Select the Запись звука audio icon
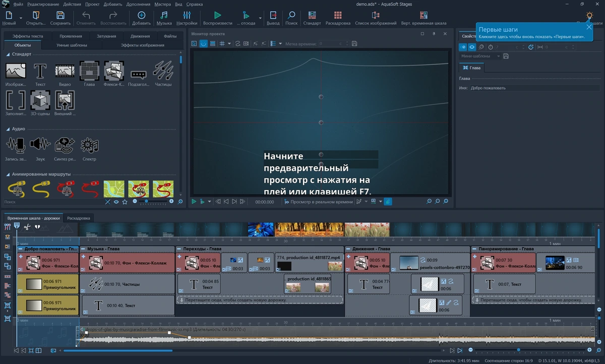Viewport: 605px width, 364px height. click(16, 145)
